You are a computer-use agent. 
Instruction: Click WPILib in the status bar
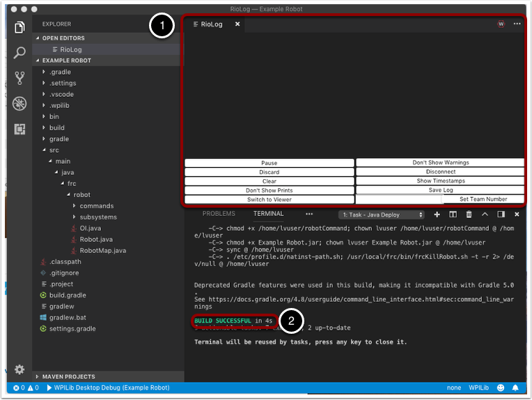(479, 387)
